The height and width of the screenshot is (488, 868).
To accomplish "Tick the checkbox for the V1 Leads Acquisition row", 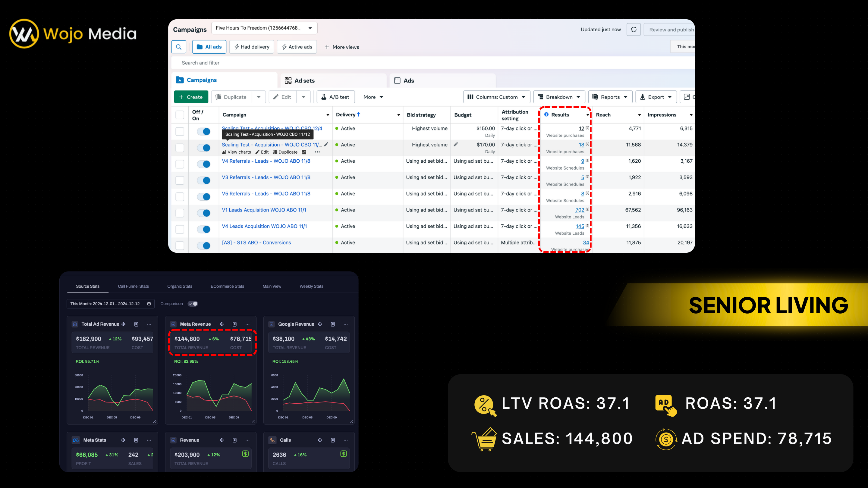I will click(180, 213).
